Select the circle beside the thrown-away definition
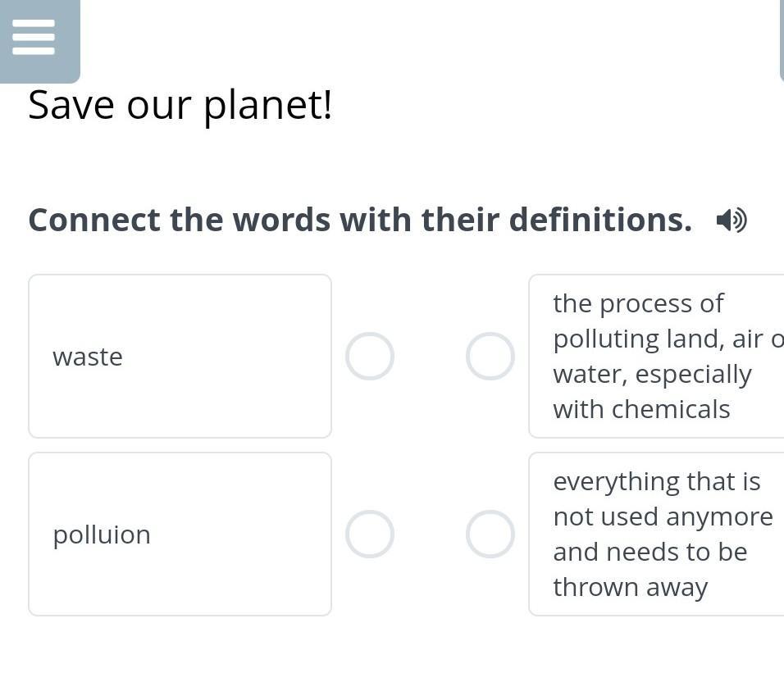The width and height of the screenshot is (784, 696). coord(490,535)
